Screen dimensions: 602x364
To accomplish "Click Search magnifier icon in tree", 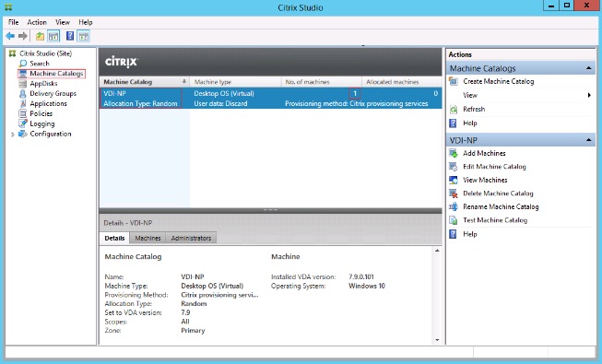I will 23,64.
